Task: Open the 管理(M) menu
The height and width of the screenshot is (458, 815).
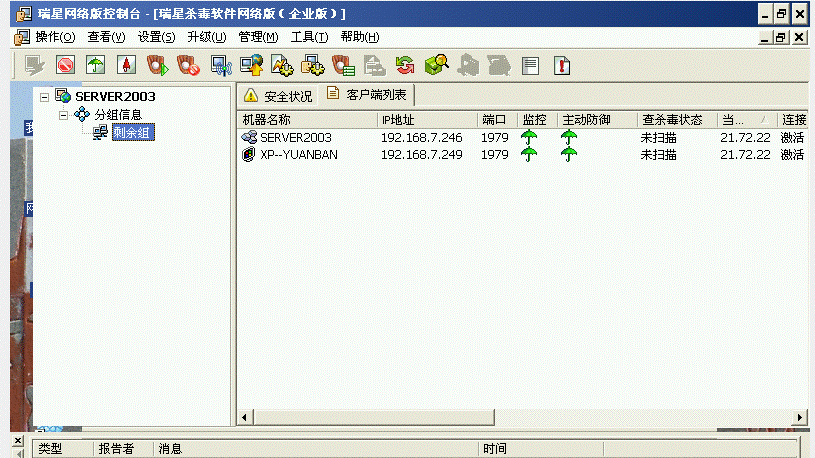Action: pos(258,37)
